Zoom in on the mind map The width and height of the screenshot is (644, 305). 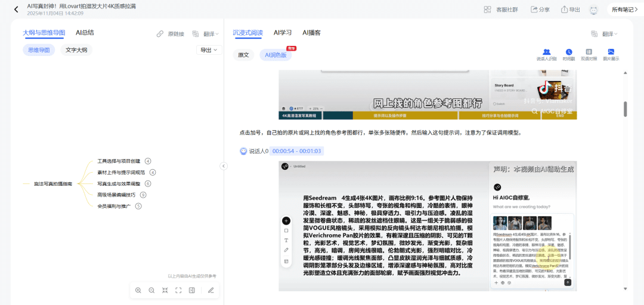138,290
